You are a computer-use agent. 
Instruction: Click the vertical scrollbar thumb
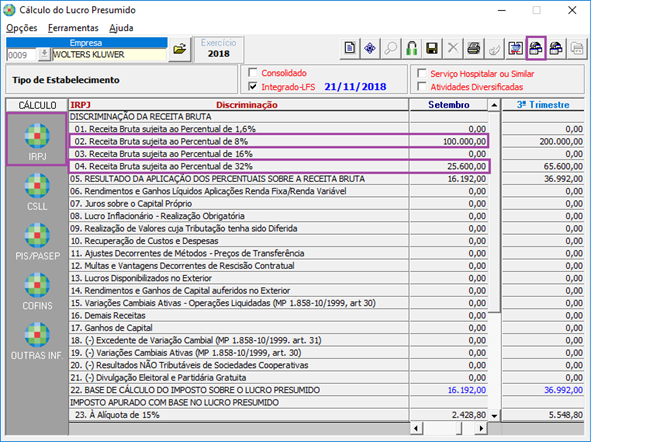[494, 212]
